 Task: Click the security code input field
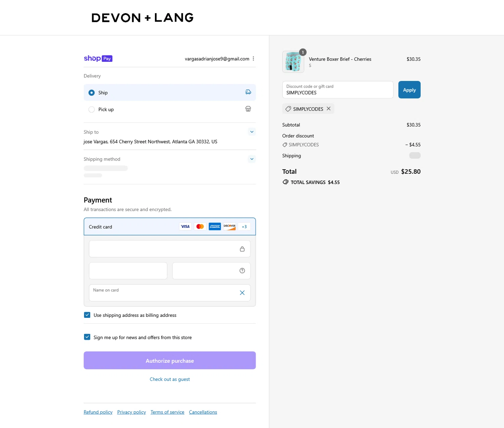point(211,271)
